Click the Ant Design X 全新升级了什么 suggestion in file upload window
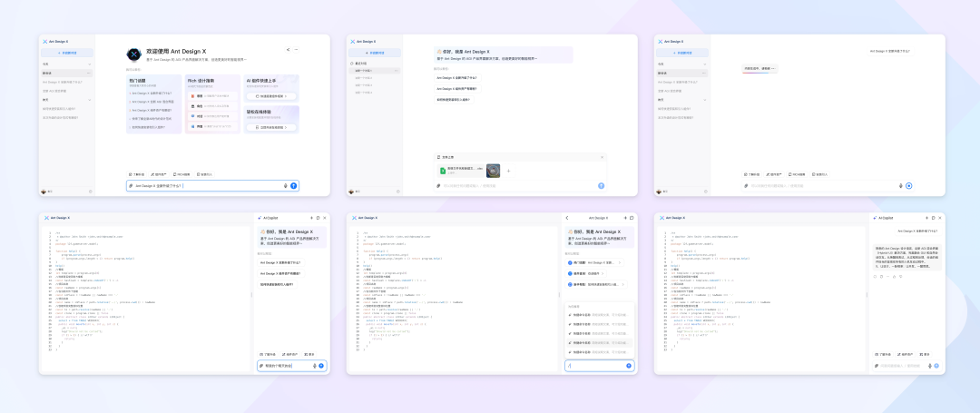 point(457,78)
